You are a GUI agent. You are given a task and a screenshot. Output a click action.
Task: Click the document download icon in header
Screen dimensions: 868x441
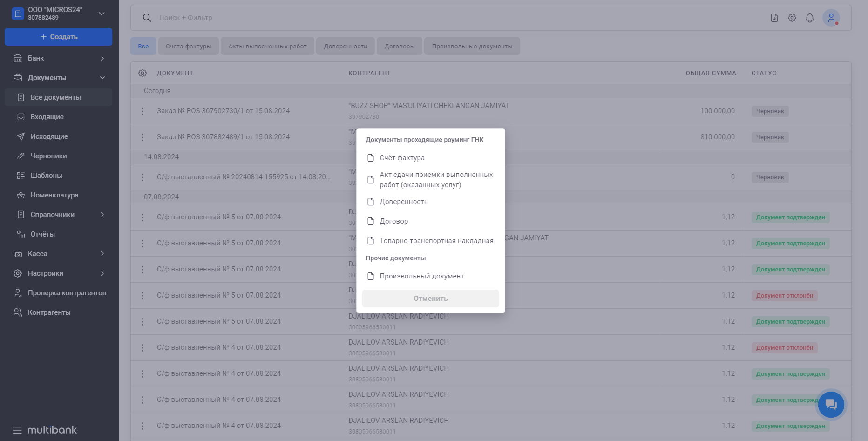pos(774,18)
